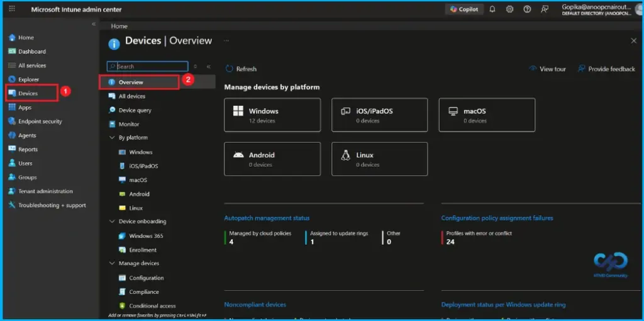644x321 pixels.
Task: Open the Linux platform card
Action: [x=379, y=159]
